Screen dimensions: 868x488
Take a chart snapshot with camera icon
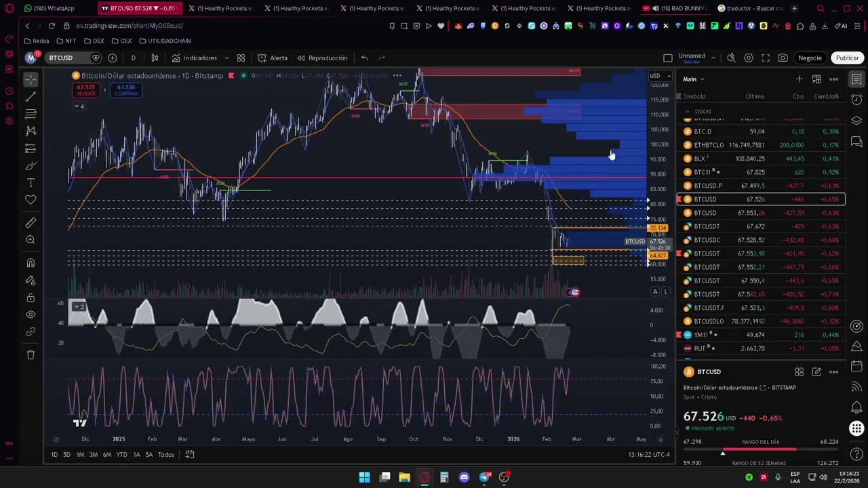[783, 58]
